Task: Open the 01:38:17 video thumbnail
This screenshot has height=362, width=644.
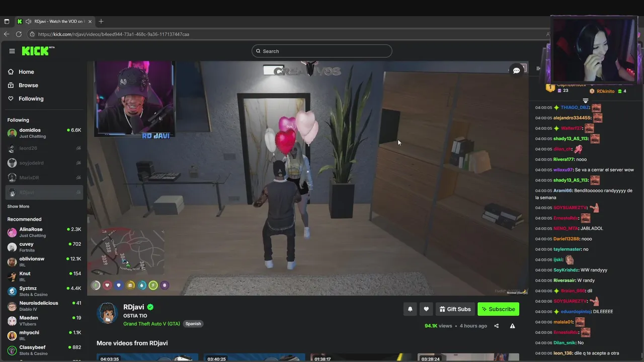Action: 361,358
